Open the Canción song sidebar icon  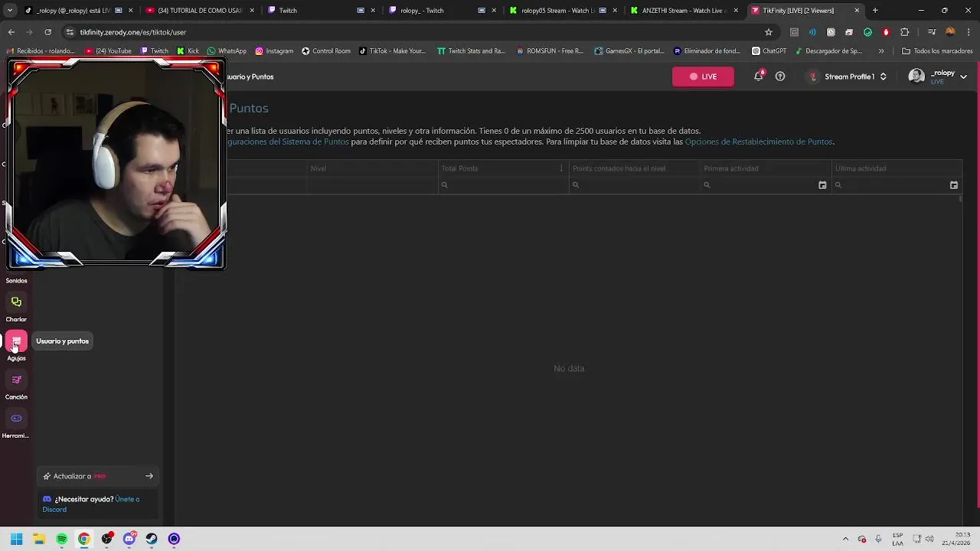point(16,380)
